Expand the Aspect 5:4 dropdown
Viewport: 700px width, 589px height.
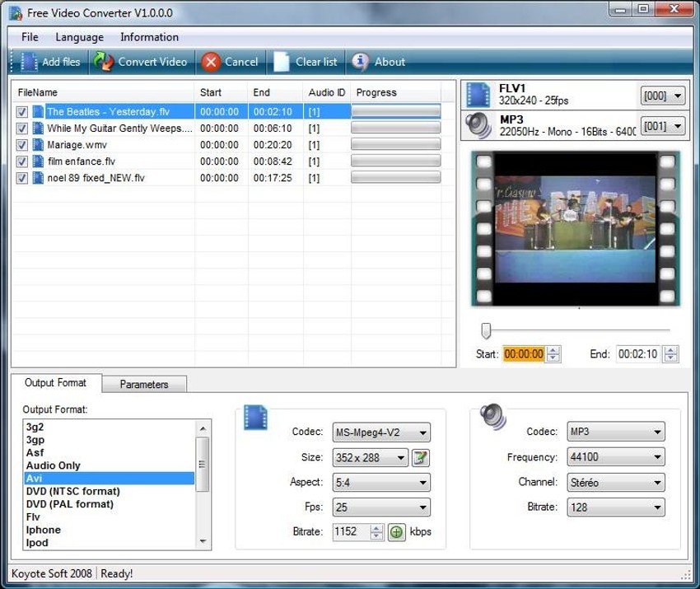coord(380,483)
